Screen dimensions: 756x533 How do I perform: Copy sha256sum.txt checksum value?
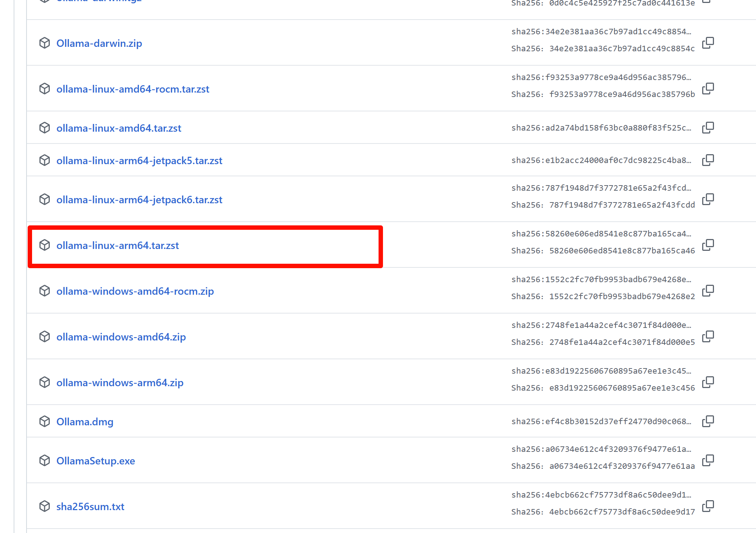[x=708, y=506]
